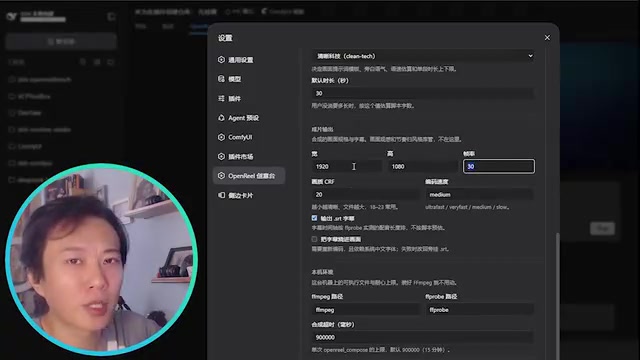Click the CRF quality field showing 20

click(366, 194)
